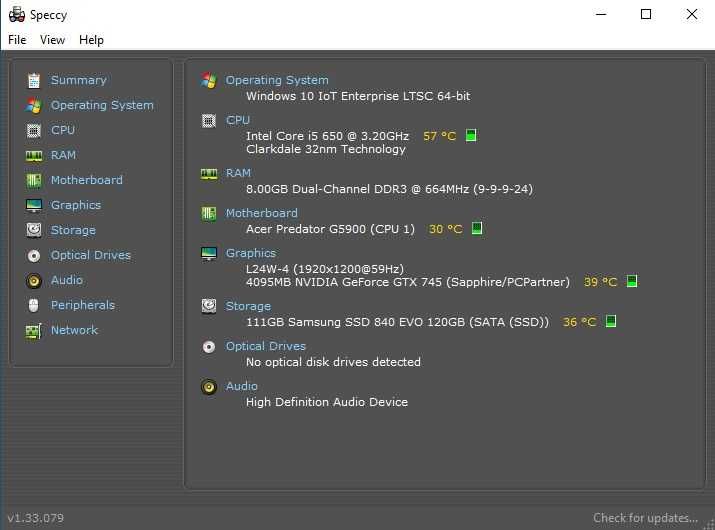Open the Operating System heading link
This screenshot has width=715, height=530.
click(277, 80)
